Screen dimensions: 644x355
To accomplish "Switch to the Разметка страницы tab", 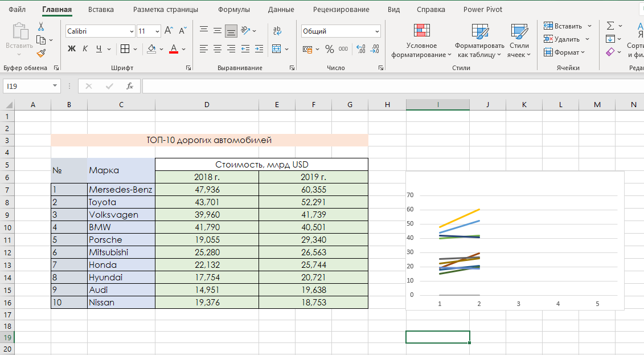I will [166, 10].
